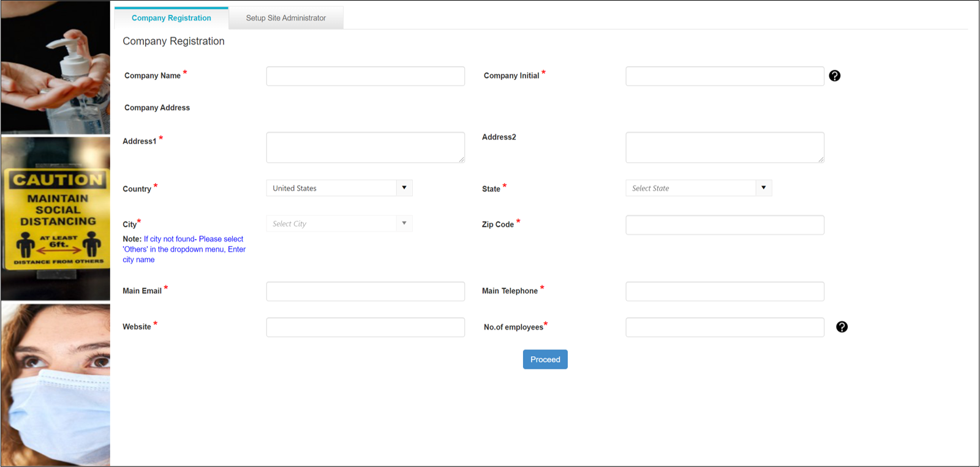Click the social distancing caution sign image

click(x=56, y=218)
